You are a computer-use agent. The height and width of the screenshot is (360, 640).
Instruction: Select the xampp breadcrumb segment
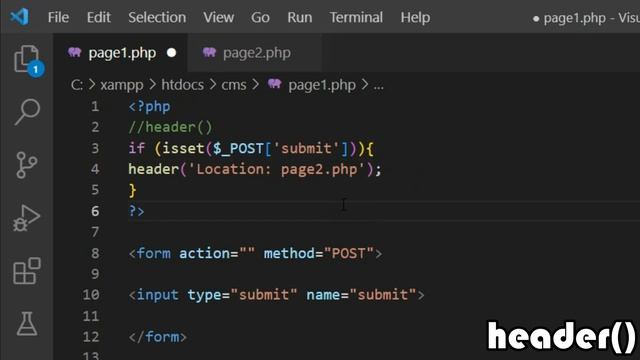click(x=122, y=85)
